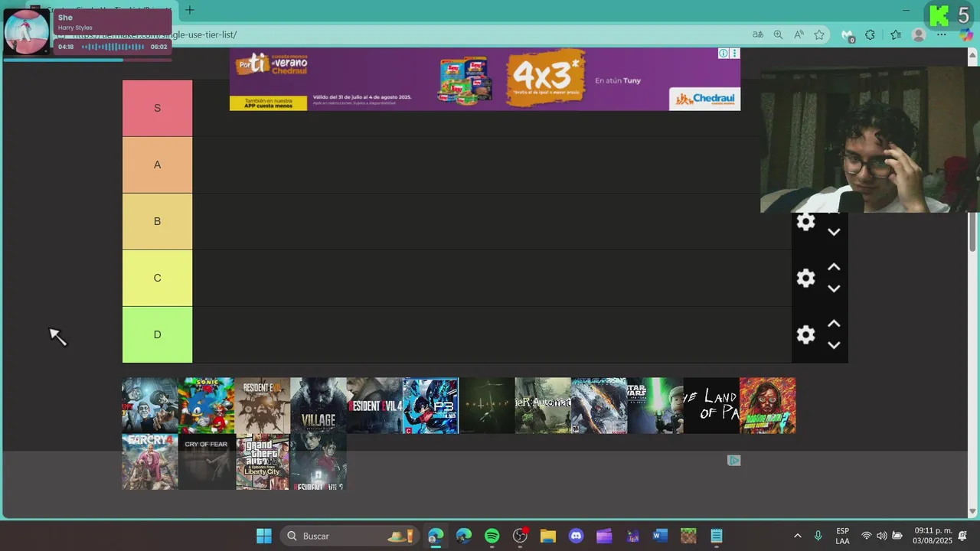This screenshot has height=551, width=980.
Task: Open settings gear for the D tier
Action: tap(805, 334)
